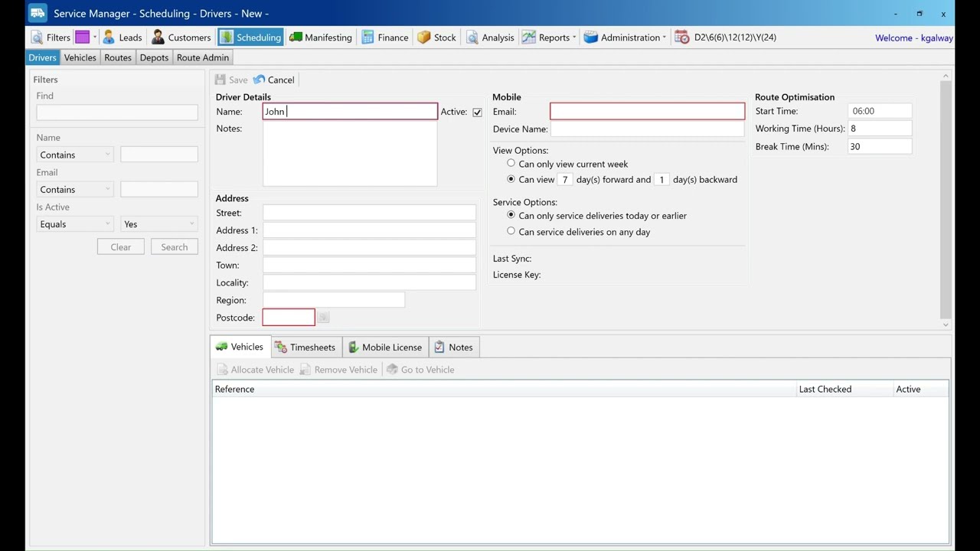Switch to the Route Admin tab
980x551 pixels.
203,57
